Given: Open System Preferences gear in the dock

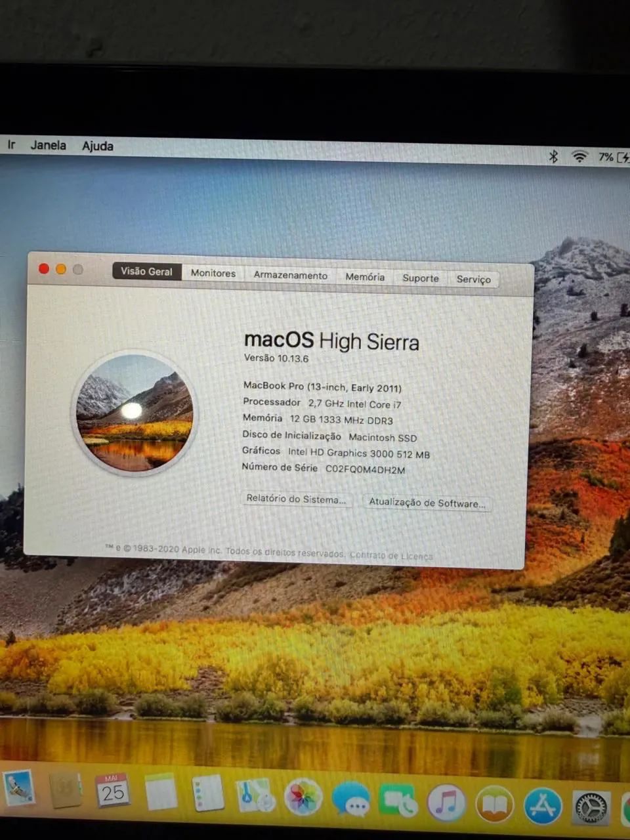Looking at the screenshot, I should (x=591, y=808).
